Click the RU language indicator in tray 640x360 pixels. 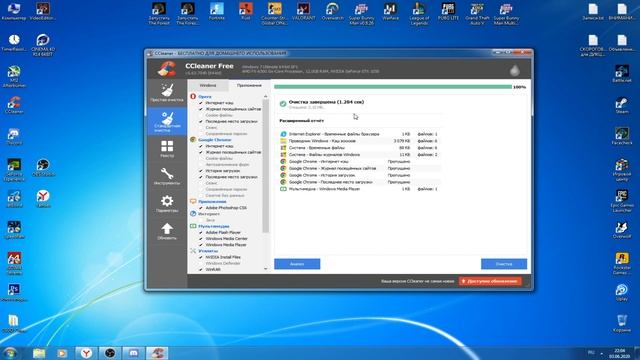point(591,352)
